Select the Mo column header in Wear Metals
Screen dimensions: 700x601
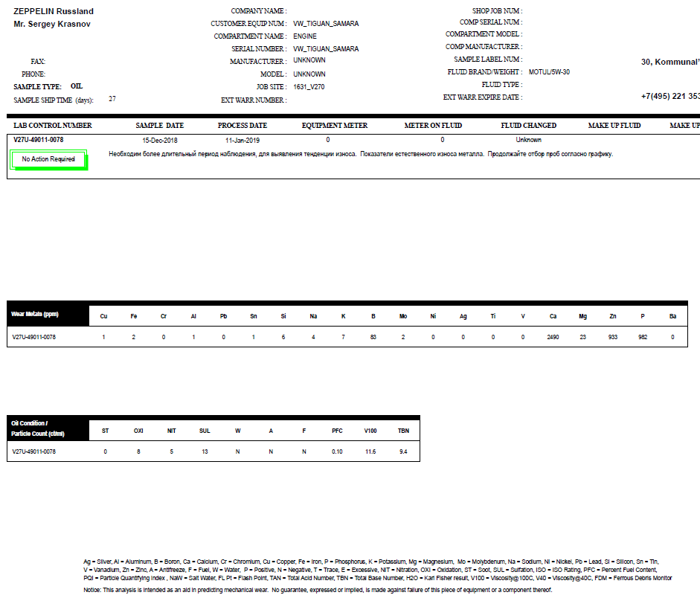(x=403, y=316)
